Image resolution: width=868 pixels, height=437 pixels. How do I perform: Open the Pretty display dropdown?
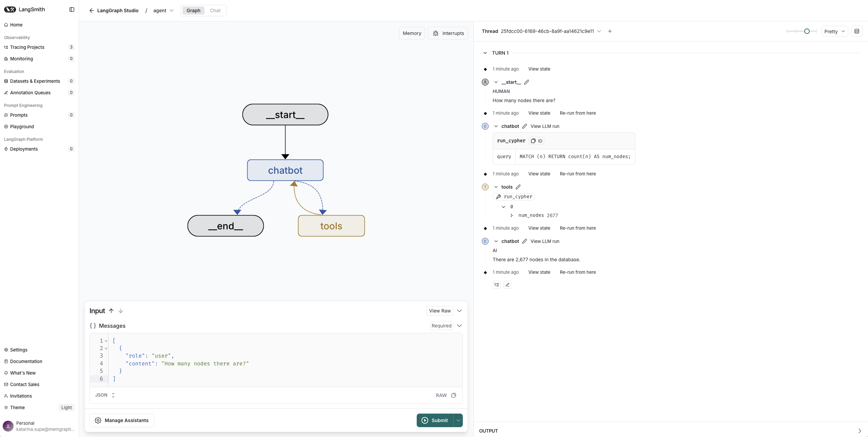coord(835,32)
